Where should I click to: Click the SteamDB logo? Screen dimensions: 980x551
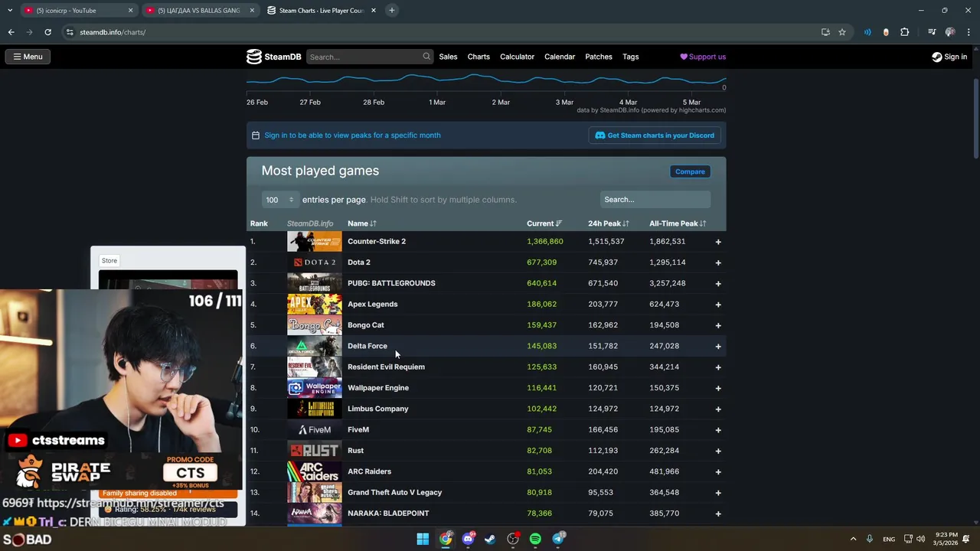(x=273, y=57)
